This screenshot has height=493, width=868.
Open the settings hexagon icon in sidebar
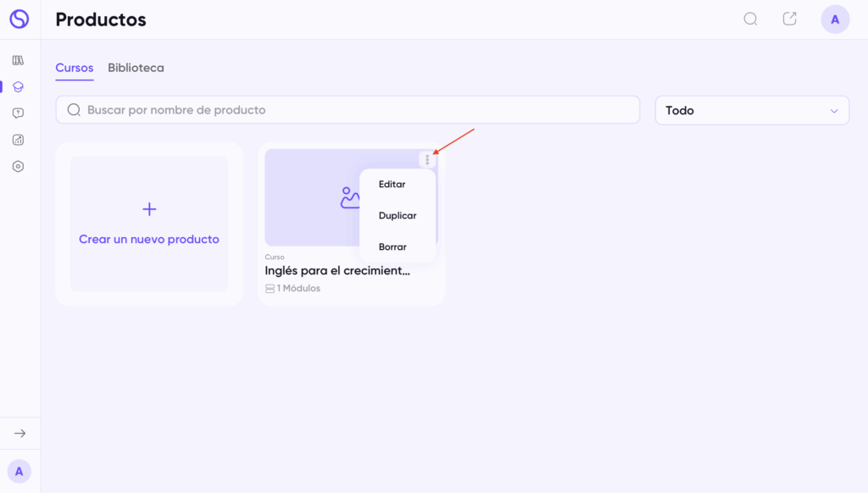18,166
